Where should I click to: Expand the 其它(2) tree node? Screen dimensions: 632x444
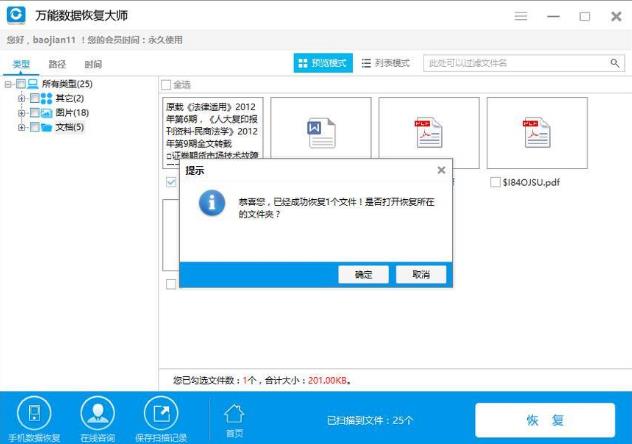(x=21, y=99)
